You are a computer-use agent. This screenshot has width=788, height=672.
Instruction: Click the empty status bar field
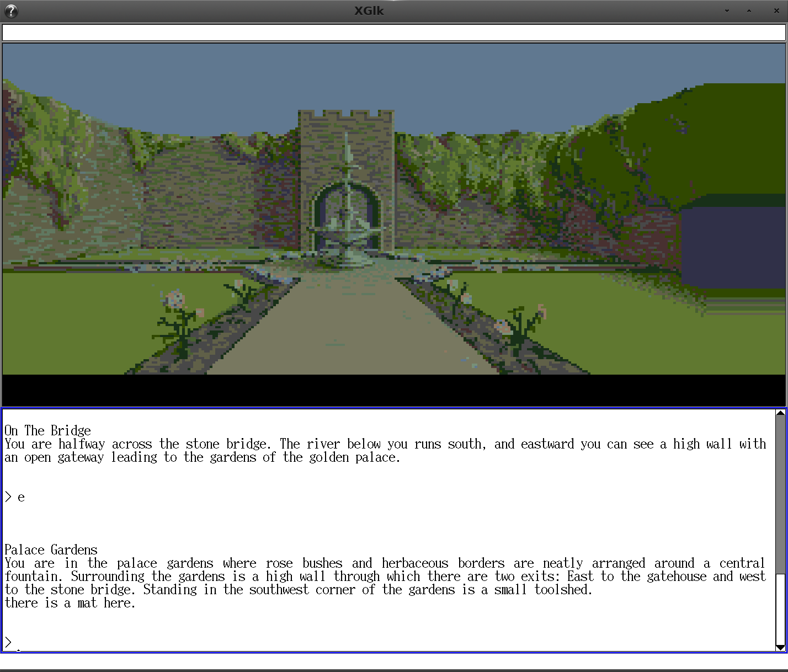pos(394,33)
